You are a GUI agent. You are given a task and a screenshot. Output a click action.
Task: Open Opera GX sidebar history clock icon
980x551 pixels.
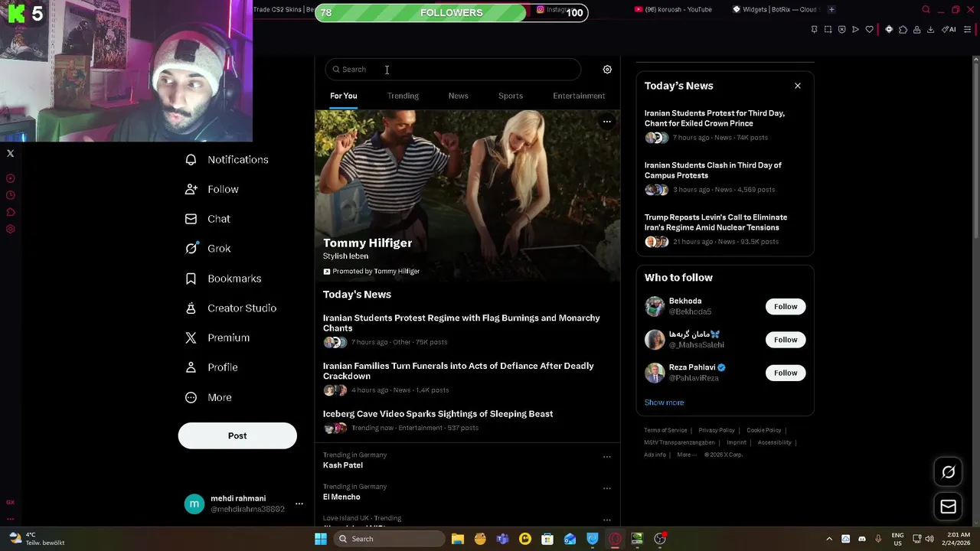pos(11,195)
